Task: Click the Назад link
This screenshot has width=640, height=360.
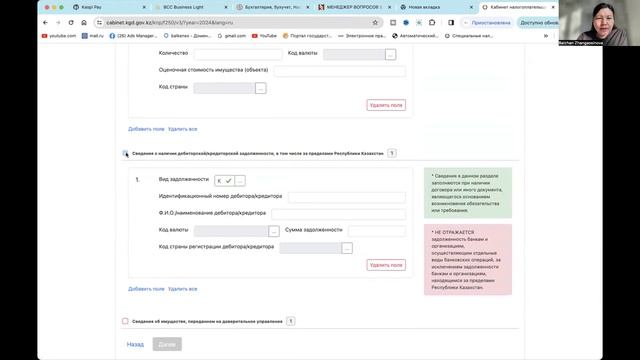Action: click(135, 344)
